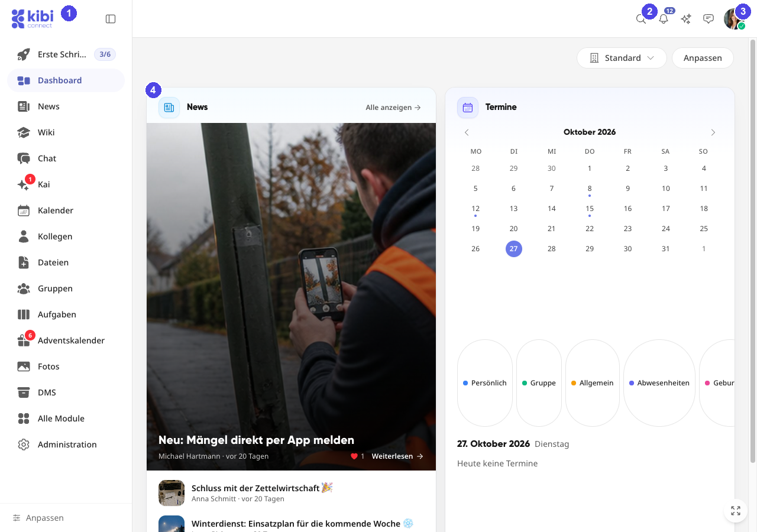This screenshot has width=757, height=532.
Task: Click the Anpassen button beside Standard
Action: tap(703, 58)
